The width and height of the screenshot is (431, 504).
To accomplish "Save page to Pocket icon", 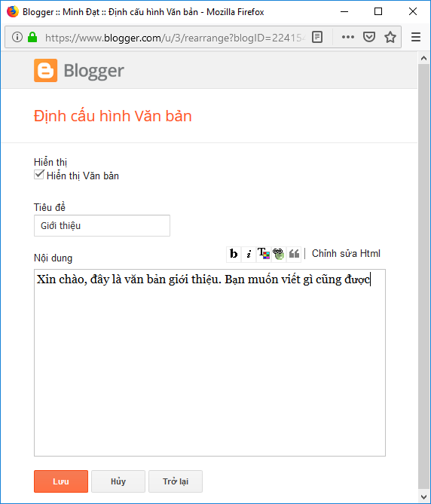I will [x=369, y=37].
